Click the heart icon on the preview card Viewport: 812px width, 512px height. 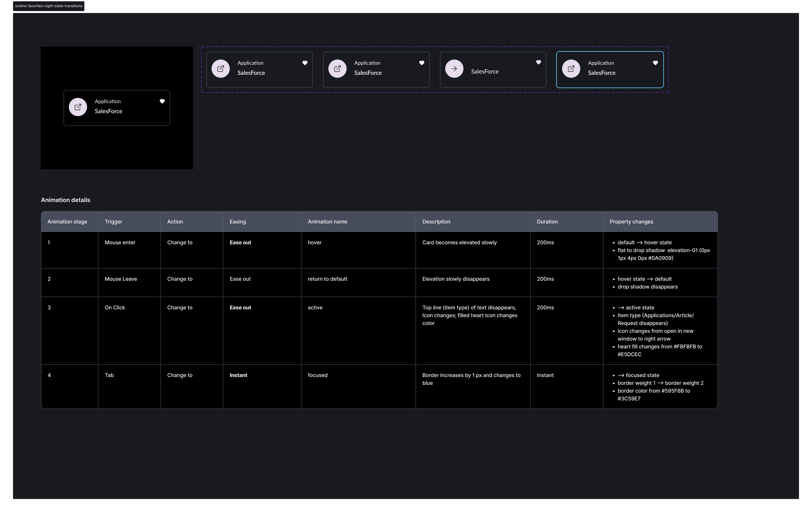coord(162,101)
